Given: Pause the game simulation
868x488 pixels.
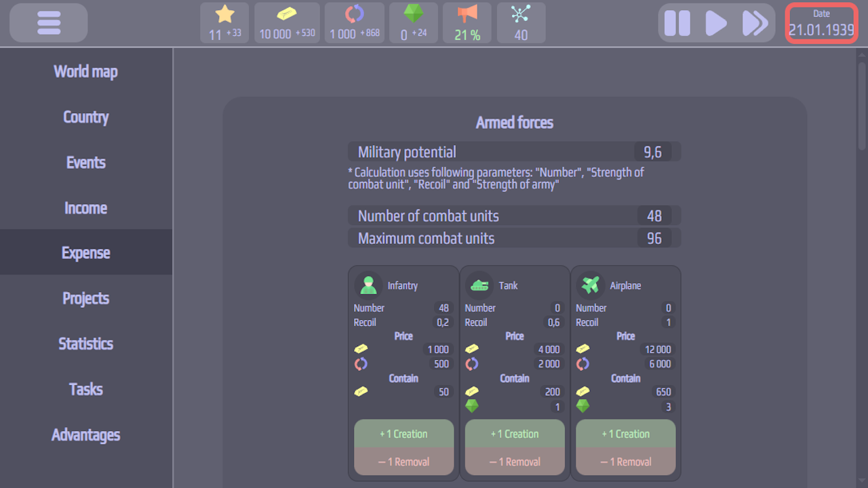Looking at the screenshot, I should 677,22.
